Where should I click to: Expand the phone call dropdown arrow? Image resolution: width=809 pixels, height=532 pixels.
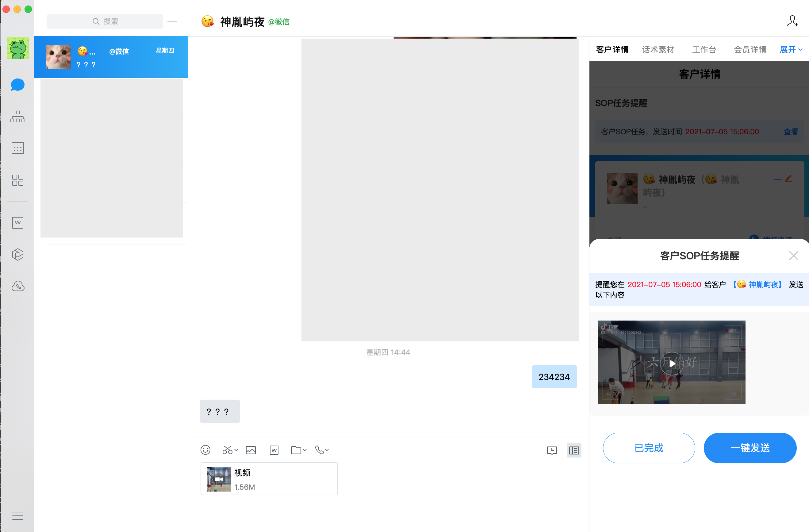[x=327, y=450]
